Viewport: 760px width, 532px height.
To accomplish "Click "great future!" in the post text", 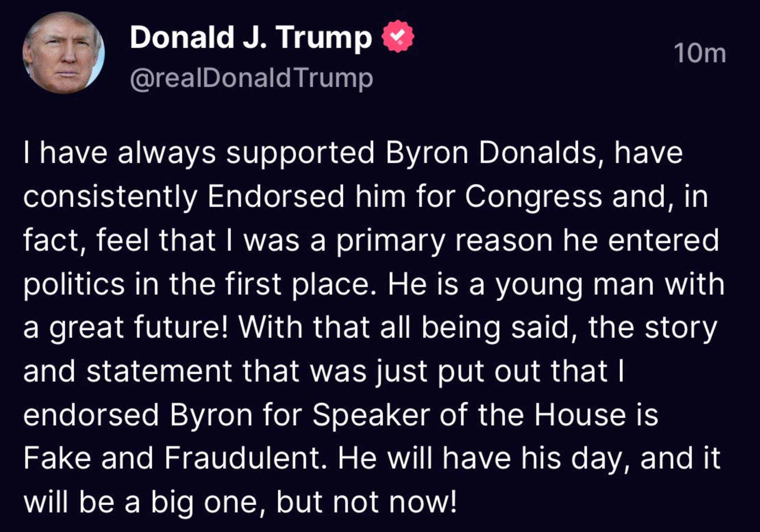I will pyautogui.click(x=138, y=328).
